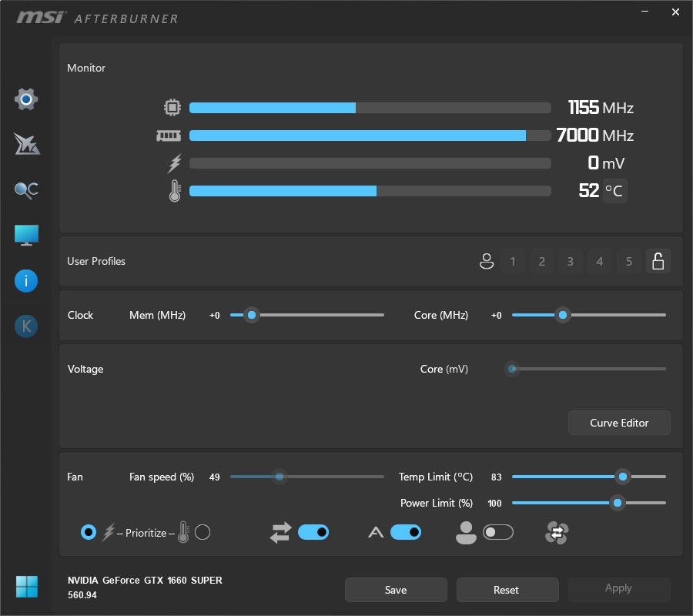Click the link arrows icon beside toggle

(280, 533)
